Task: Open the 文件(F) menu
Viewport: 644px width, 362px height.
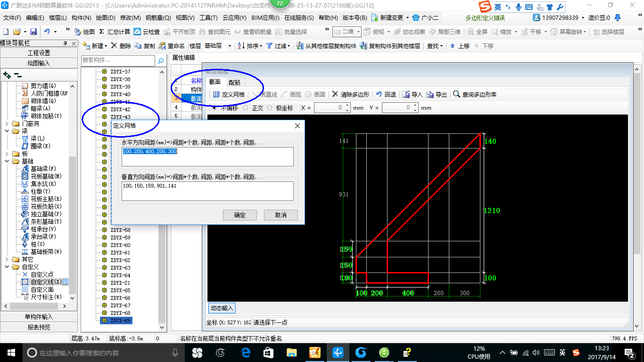Action: point(12,17)
